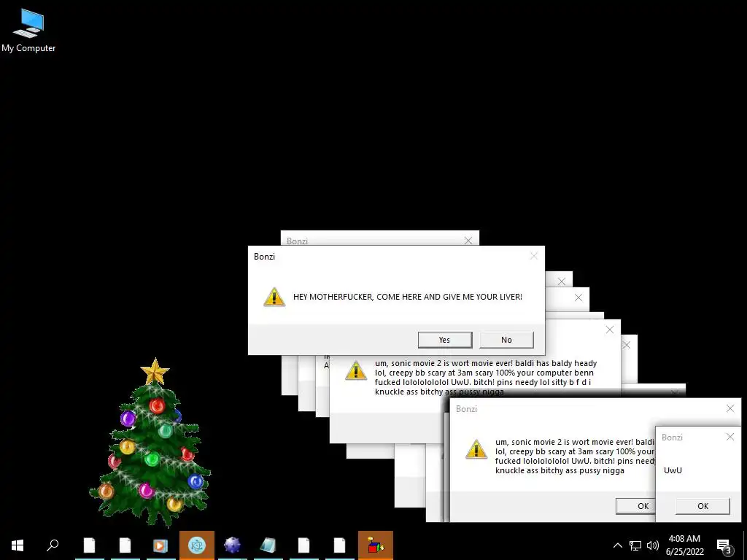
Task: Open blank file icon left of colored blocks icon
Action: point(340,545)
